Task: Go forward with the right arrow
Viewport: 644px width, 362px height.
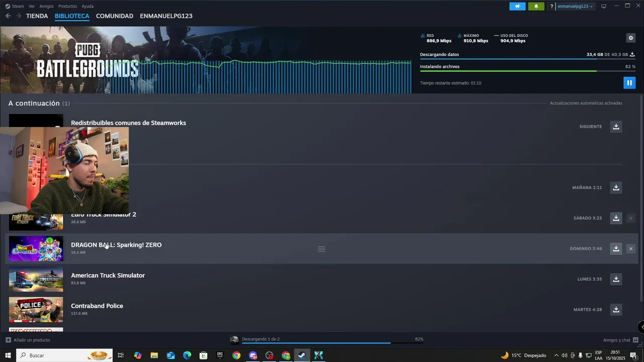Action: click(x=19, y=16)
